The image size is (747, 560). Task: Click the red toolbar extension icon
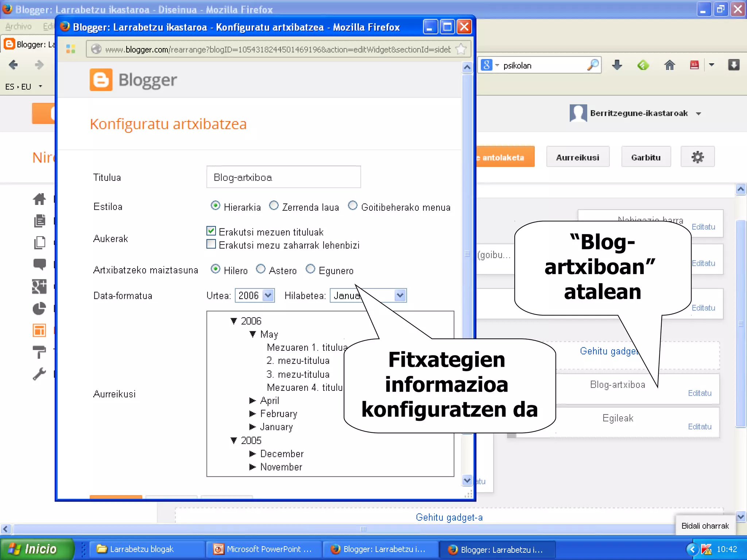(x=694, y=65)
